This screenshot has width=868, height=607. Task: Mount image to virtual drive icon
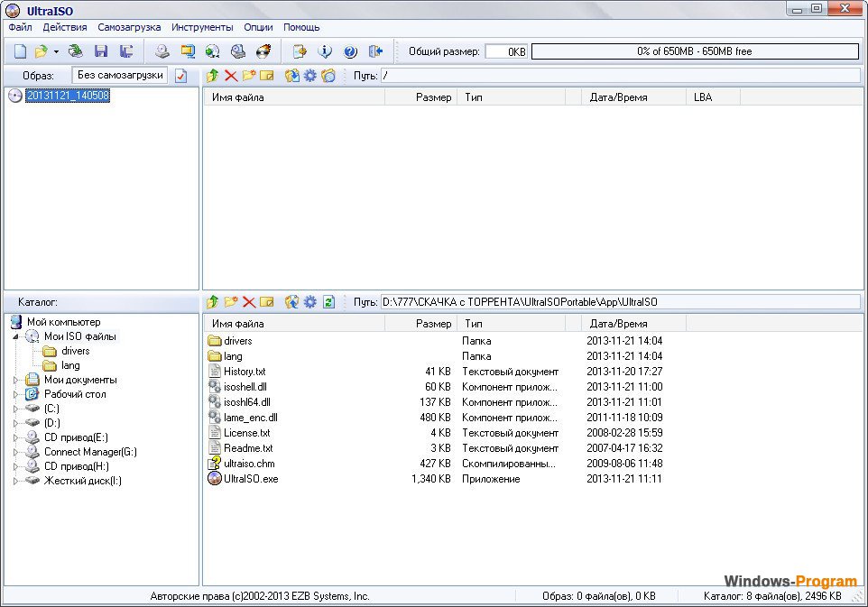click(x=238, y=51)
